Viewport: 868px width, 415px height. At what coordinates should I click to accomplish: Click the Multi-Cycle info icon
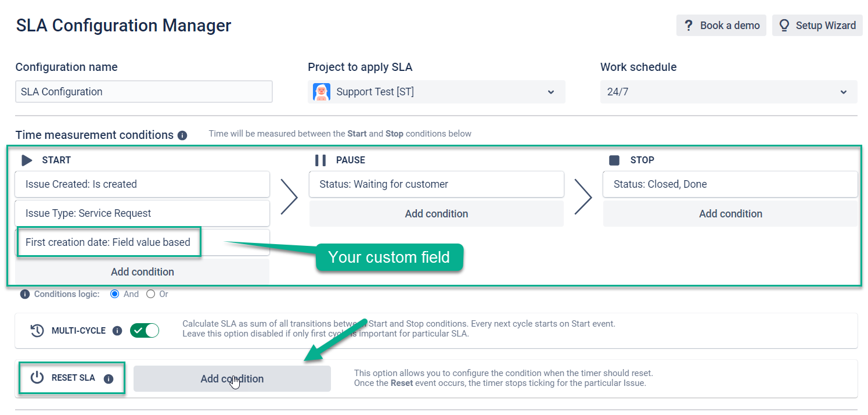118,331
